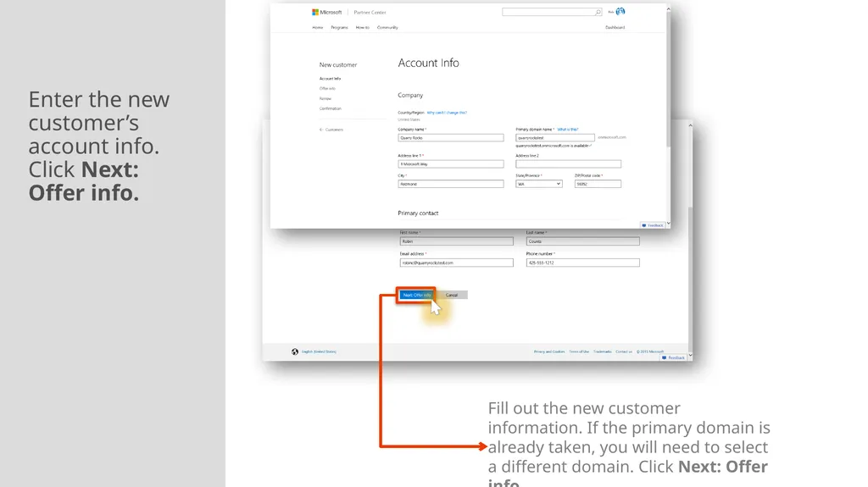Click the 'Primary contact' section heading
Image resolution: width=868 pixels, height=487 pixels.
(x=418, y=213)
